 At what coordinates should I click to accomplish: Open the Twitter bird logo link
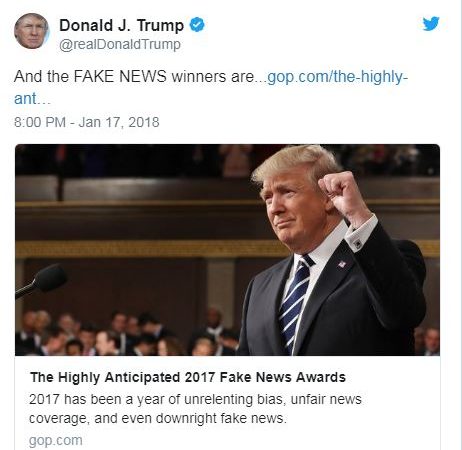431,24
